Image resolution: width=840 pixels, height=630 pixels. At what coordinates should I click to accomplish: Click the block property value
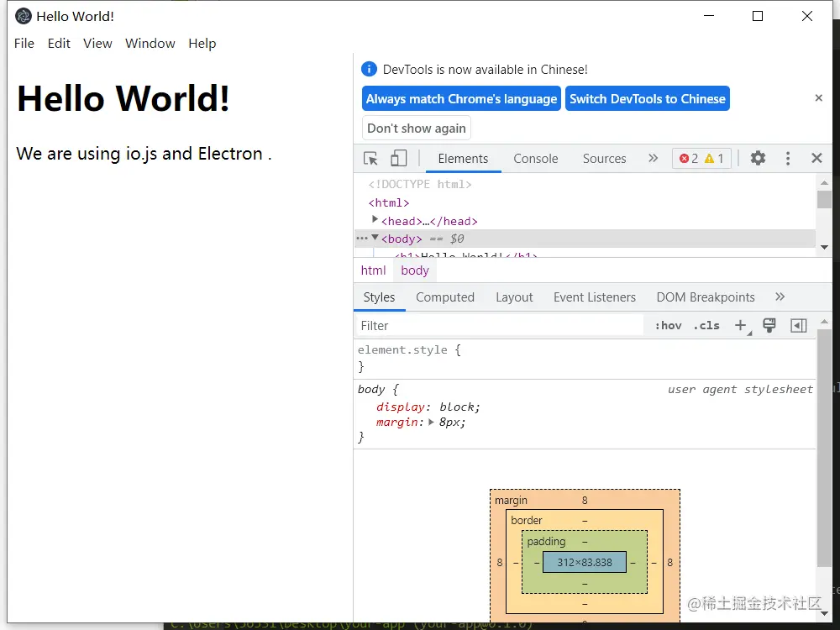pyautogui.click(x=457, y=407)
